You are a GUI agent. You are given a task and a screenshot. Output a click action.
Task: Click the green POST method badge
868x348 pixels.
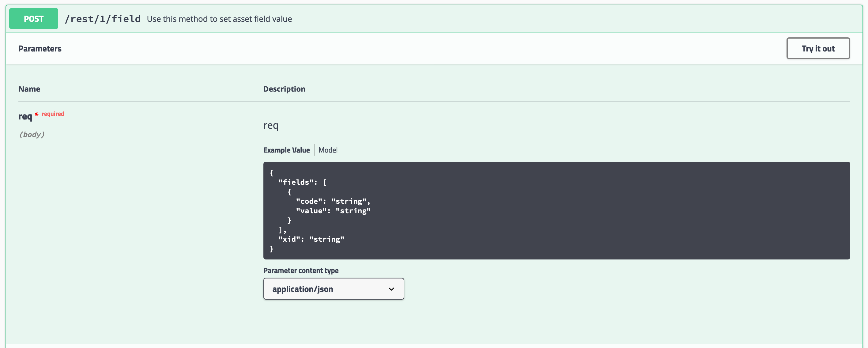click(33, 18)
